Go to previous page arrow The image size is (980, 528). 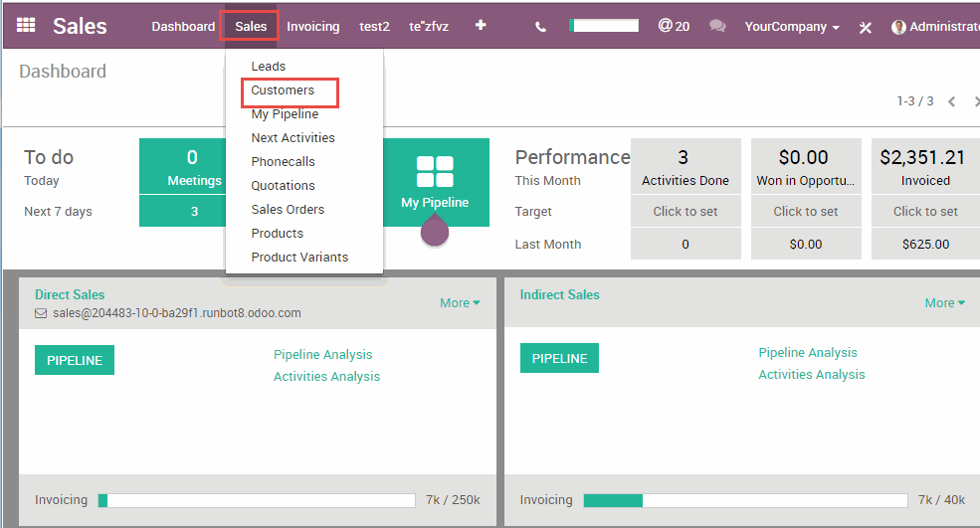coord(952,101)
